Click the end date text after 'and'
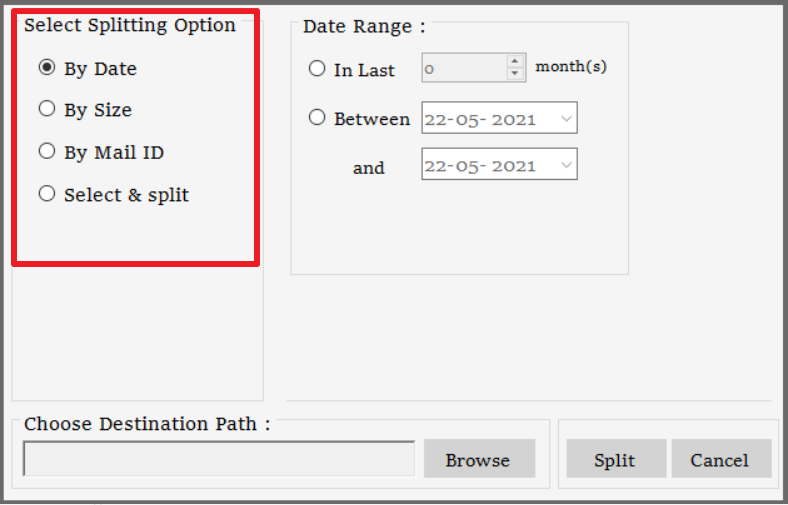The height and width of the screenshot is (505, 788). [x=480, y=166]
